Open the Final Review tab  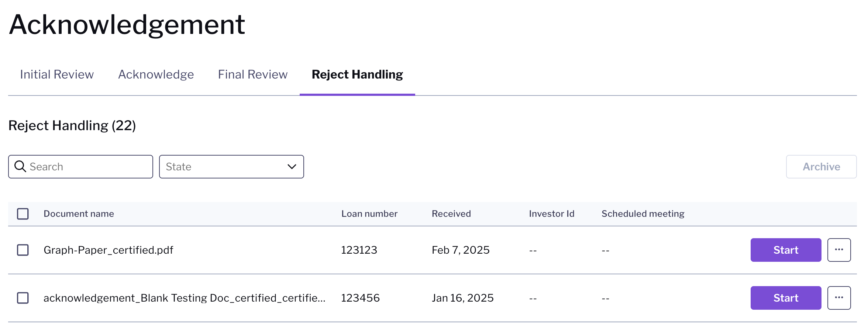tap(252, 74)
